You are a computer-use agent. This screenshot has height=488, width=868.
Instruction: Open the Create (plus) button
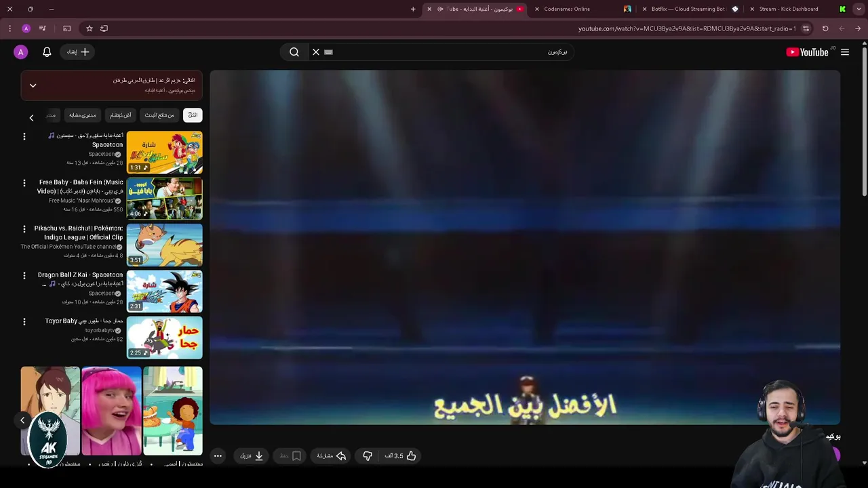(x=78, y=52)
